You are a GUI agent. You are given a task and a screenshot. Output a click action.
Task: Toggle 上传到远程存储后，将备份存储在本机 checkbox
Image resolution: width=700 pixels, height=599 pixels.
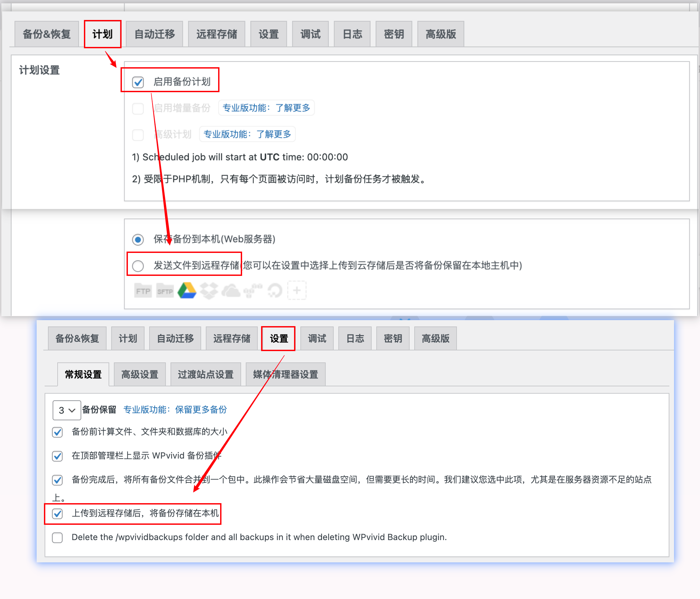pyautogui.click(x=57, y=514)
